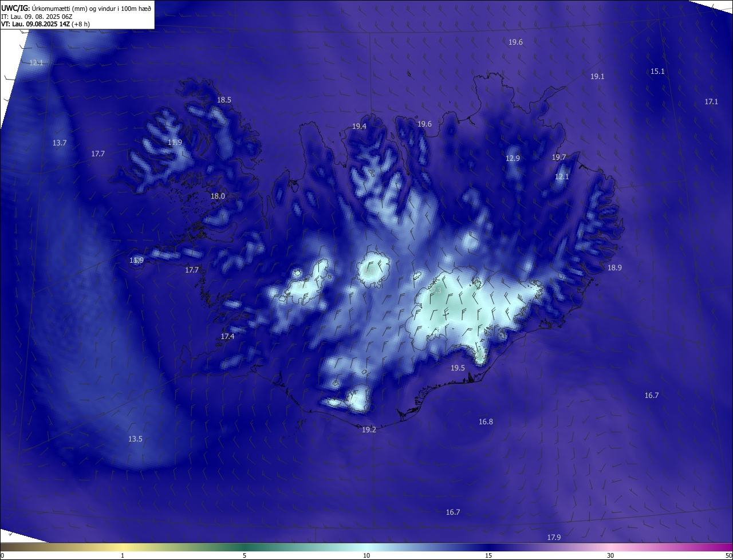This screenshot has height=560, width=733.
Task: Click the 16.8 value label
Action: pos(486,421)
